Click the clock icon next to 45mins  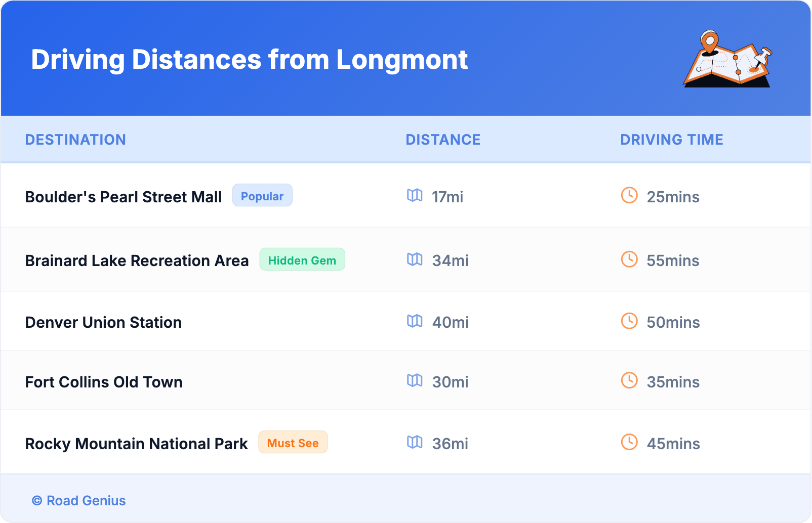pyautogui.click(x=629, y=442)
